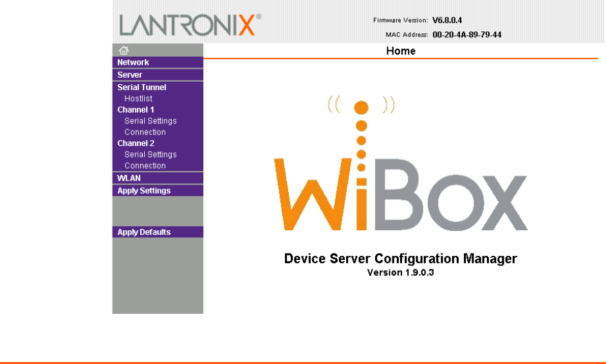
Task: Open Serial Settings under Channel 2
Action: 151,154
